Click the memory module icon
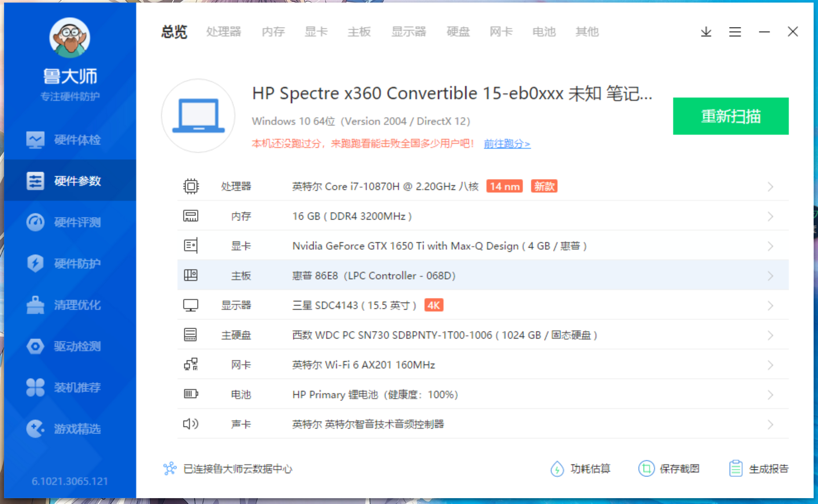Screen dimensions: 818x504 click(x=191, y=216)
